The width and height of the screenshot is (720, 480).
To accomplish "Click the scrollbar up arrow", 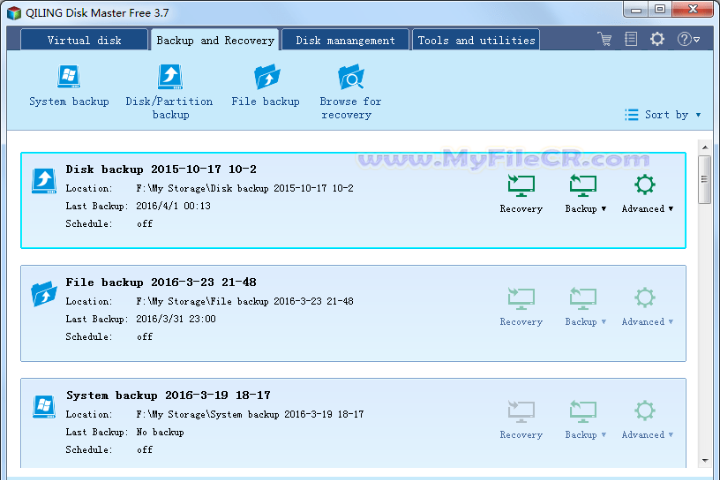I will coord(705,147).
